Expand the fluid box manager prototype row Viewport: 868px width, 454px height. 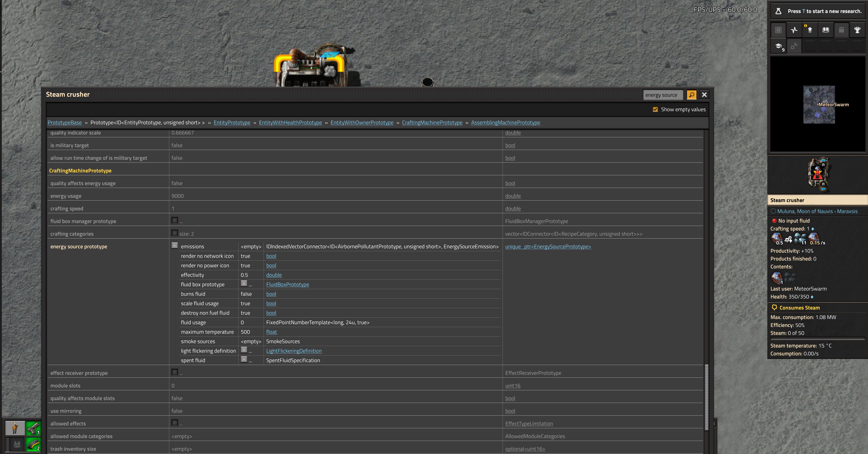point(174,220)
